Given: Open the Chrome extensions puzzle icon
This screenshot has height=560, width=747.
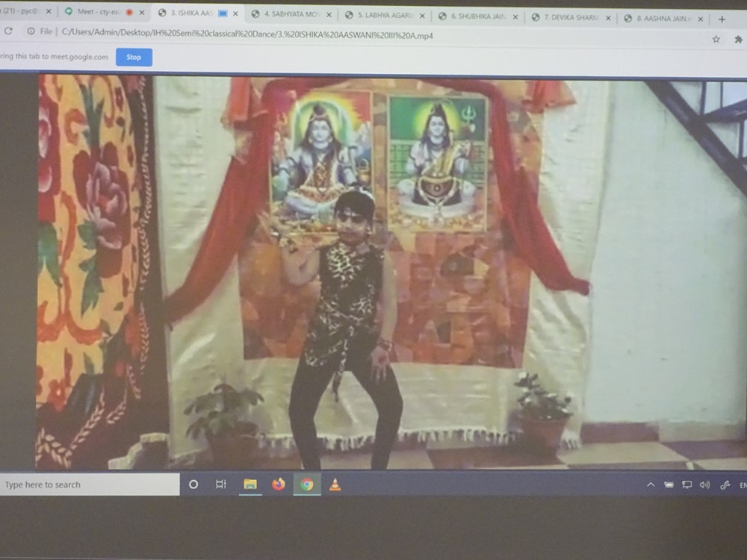Looking at the screenshot, I should (739, 40).
